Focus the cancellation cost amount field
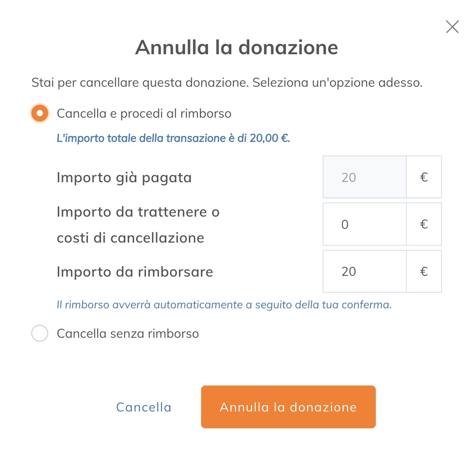Image resolution: width=476 pixels, height=452 pixels. (364, 224)
